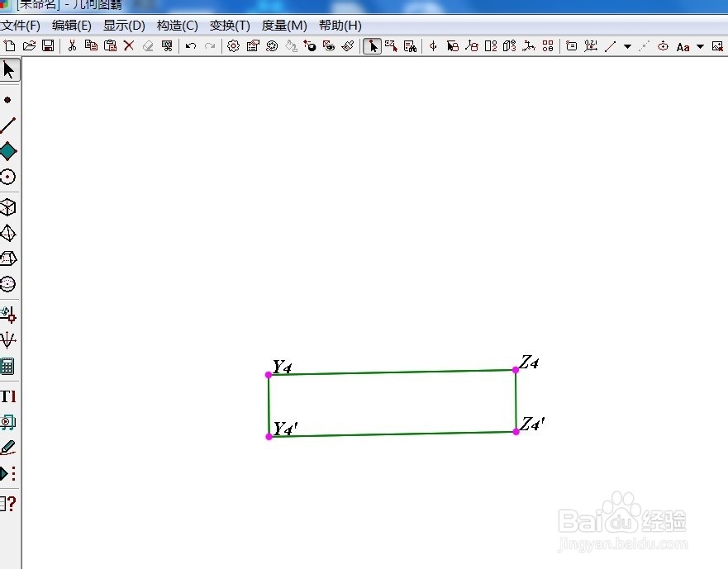Click the 2D view icon
Viewport: 728px width, 569px height.
491,46
